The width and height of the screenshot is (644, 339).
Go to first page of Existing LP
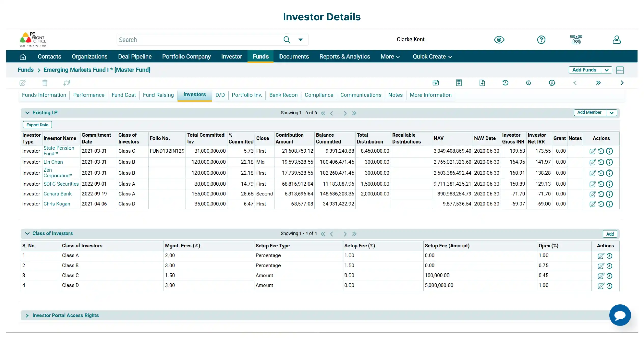click(323, 113)
